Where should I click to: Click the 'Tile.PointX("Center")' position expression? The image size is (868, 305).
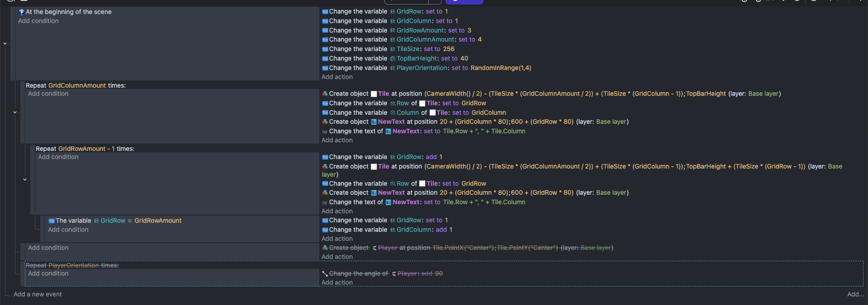(463, 248)
